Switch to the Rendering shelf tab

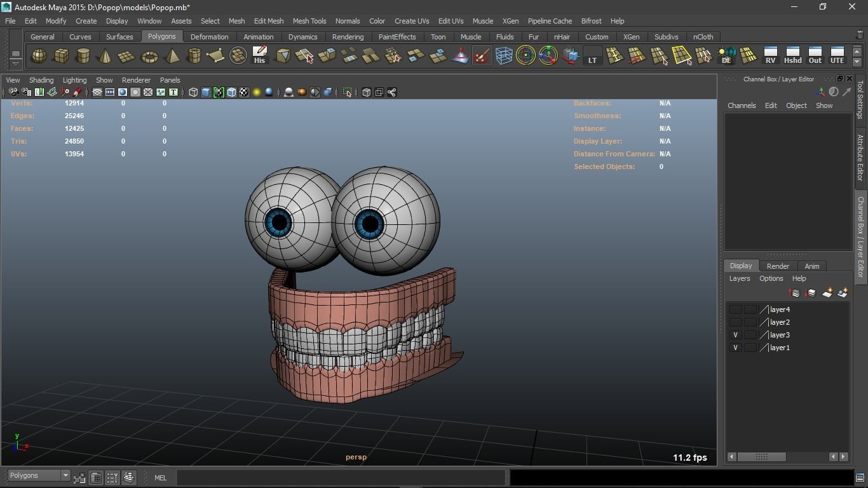pos(348,37)
